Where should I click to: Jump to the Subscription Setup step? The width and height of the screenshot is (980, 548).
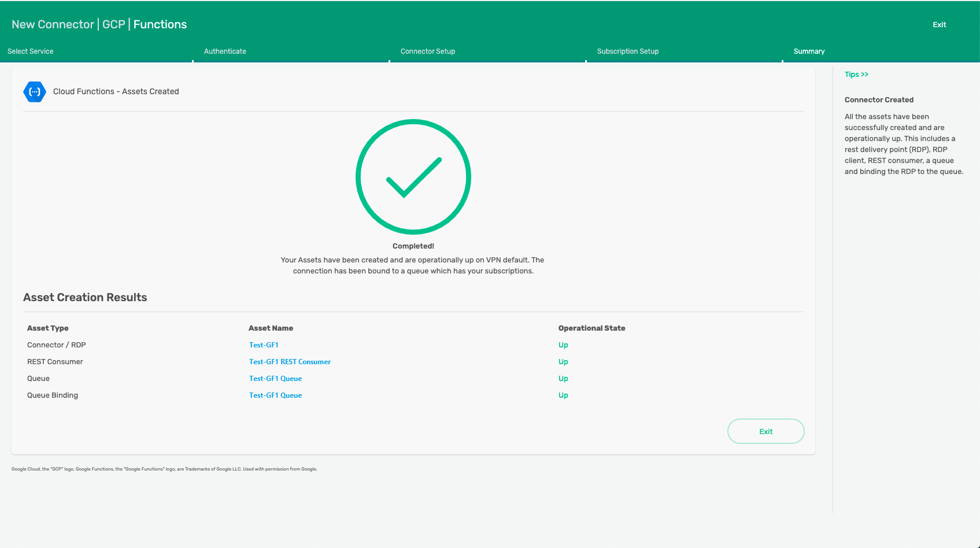[628, 51]
